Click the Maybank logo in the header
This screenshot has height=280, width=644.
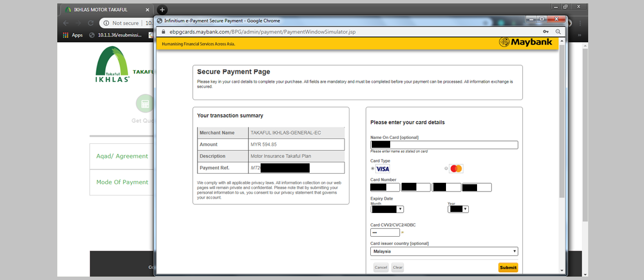[526, 42]
